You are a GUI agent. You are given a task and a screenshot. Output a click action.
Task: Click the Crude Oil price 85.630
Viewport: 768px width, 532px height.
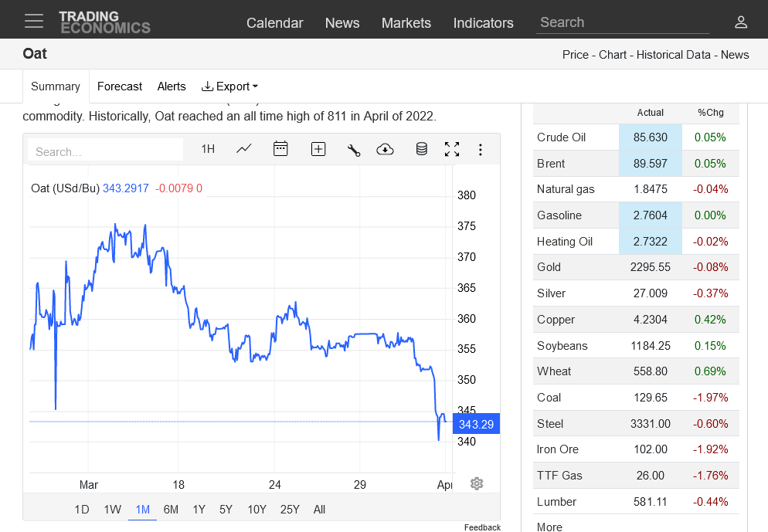point(650,137)
